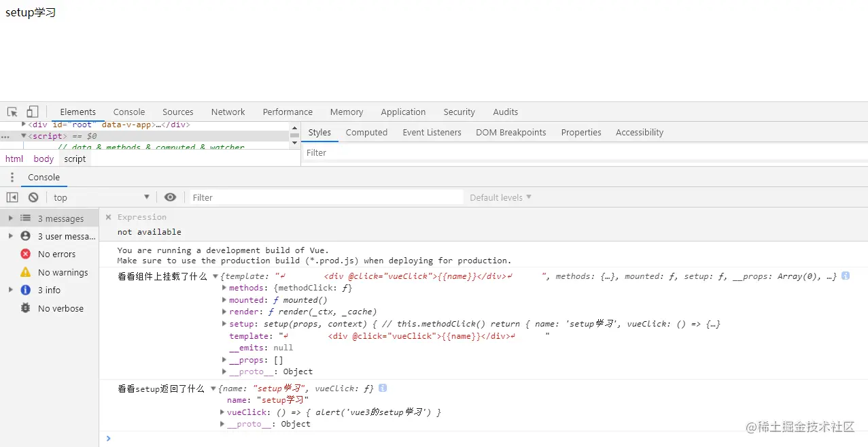Click the body breadcrumb element

[x=44, y=159]
